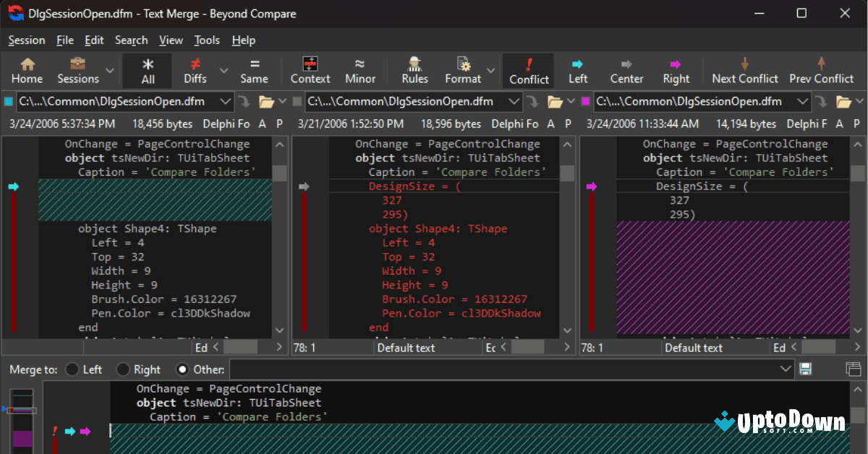Image resolution: width=868 pixels, height=454 pixels.
Task: Take the Left change with the arrow icon
Action: click(577, 70)
